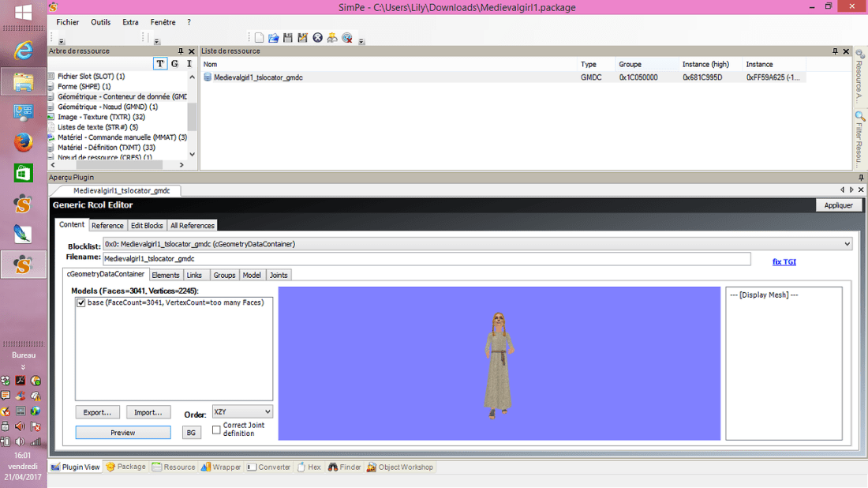Image resolution: width=868 pixels, height=488 pixels.
Task: Toggle the base model checkbox
Action: 81,303
